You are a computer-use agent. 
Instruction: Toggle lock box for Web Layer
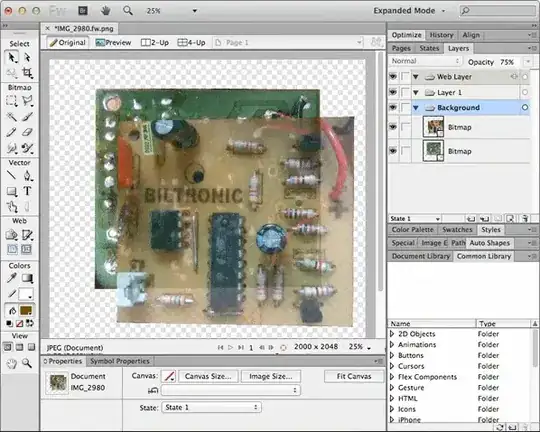coord(406,76)
